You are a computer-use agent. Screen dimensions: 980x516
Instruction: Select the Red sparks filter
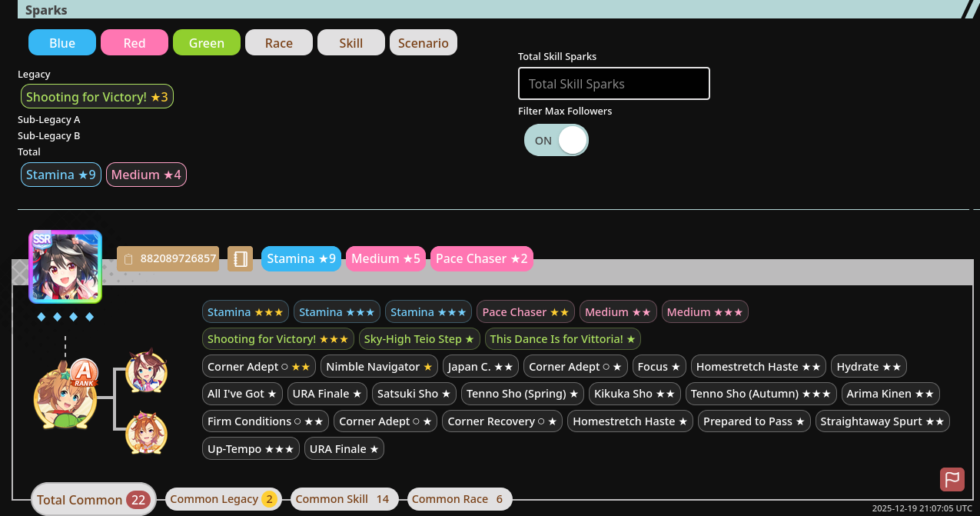tap(135, 42)
